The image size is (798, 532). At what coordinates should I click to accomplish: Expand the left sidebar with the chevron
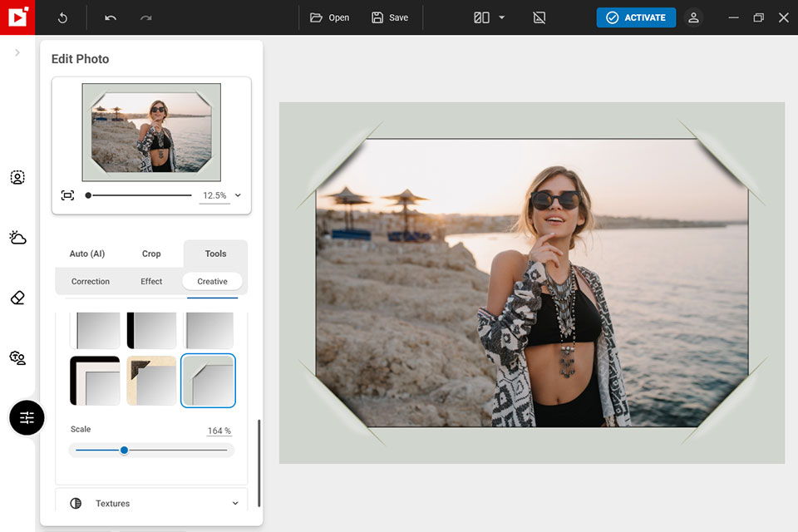click(x=17, y=52)
